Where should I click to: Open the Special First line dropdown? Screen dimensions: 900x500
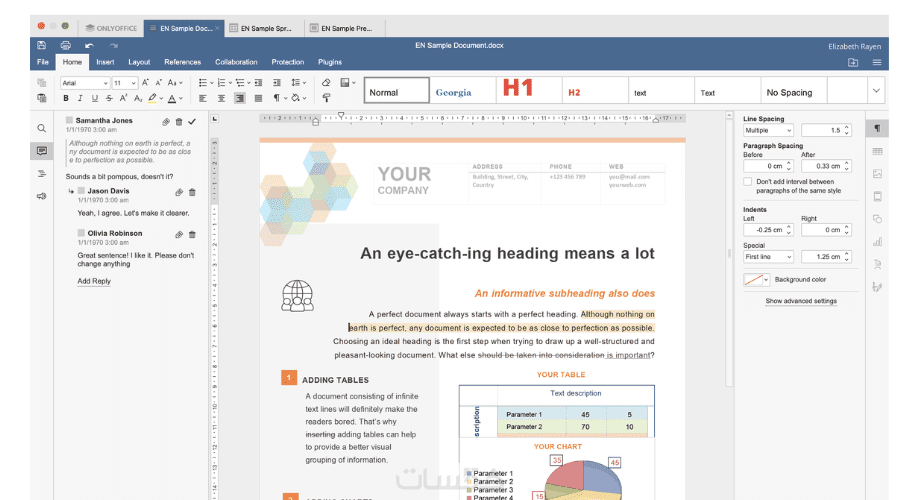[768, 257]
